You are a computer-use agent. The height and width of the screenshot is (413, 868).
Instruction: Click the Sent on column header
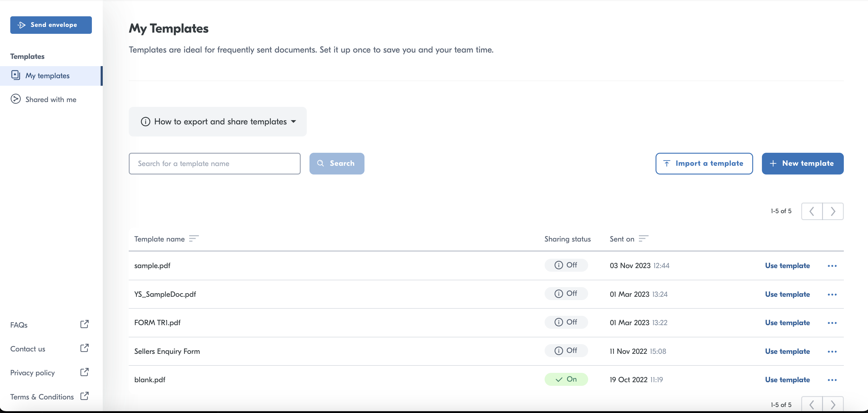tap(622, 239)
